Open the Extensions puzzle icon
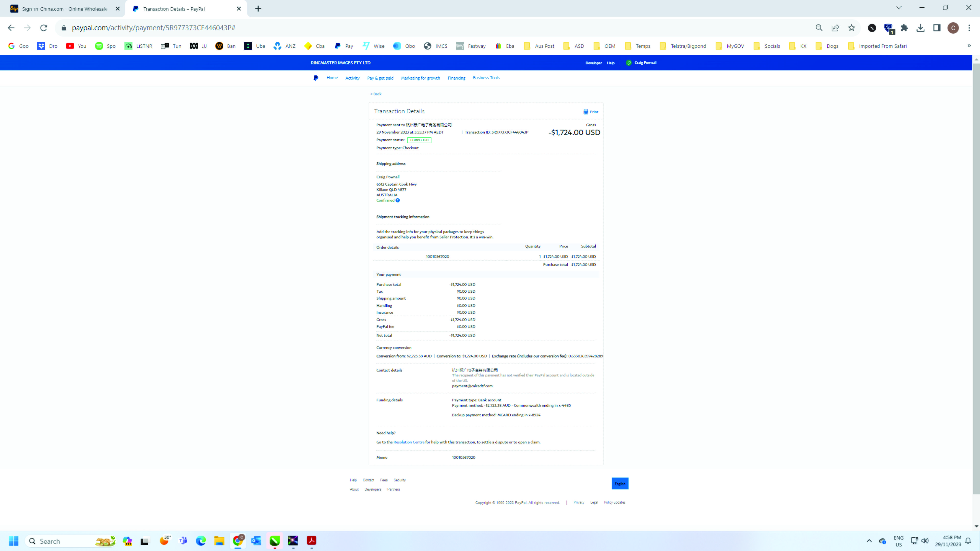This screenshot has height=551, width=980. tap(904, 28)
